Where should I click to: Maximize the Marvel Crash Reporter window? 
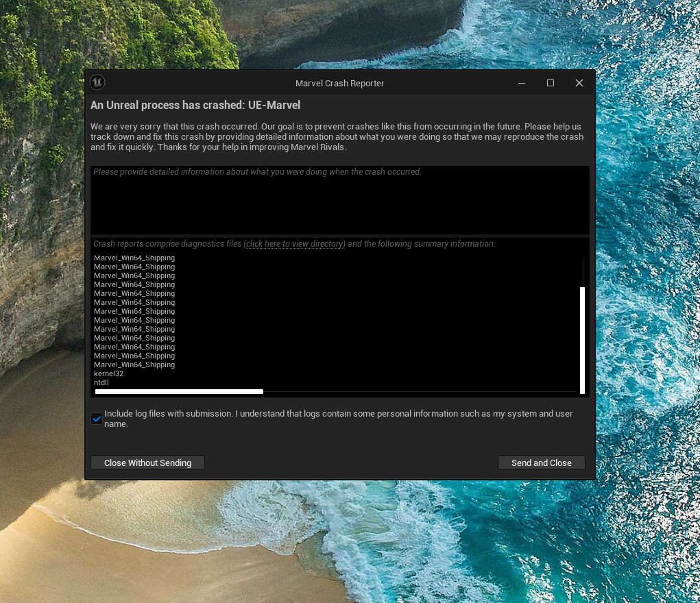click(550, 83)
